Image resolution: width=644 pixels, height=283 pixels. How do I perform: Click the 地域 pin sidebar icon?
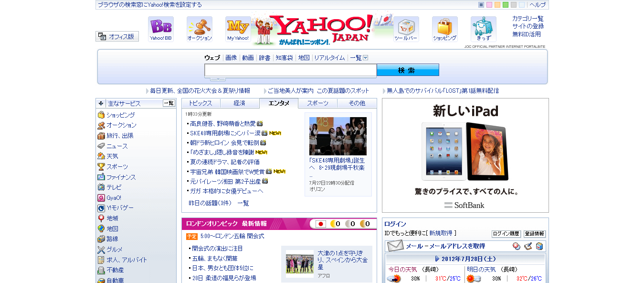coord(101,218)
